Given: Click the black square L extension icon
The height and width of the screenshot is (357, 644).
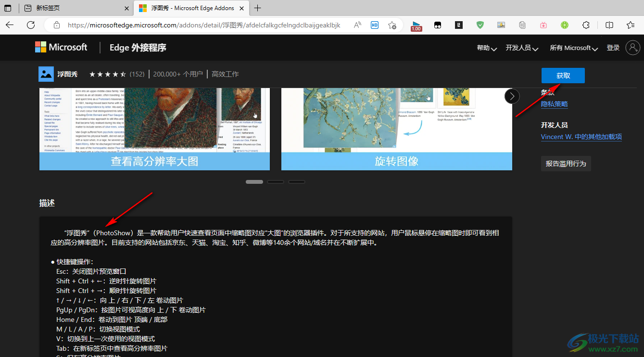Looking at the screenshot, I should click(x=459, y=25).
